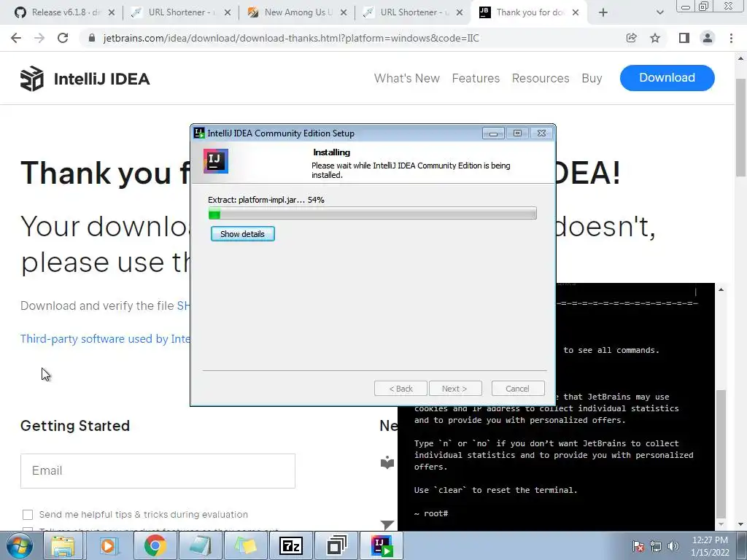The image size is (747, 560).
Task: Open the notepad taskbar icon
Action: 200,545
